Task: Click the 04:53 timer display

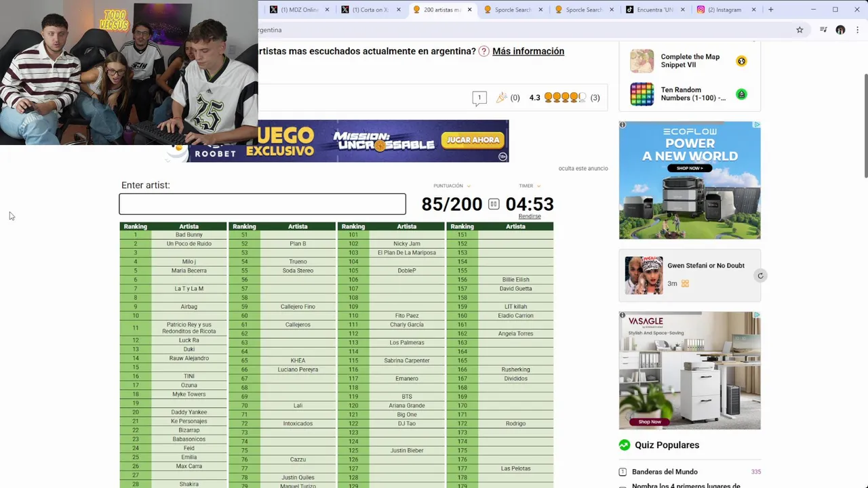Action: click(530, 204)
